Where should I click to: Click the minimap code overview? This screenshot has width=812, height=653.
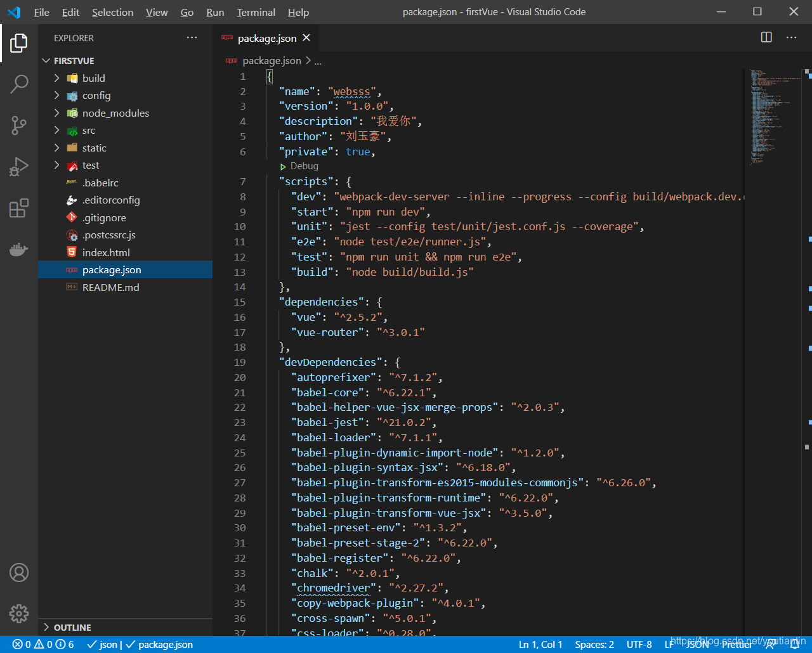[774, 117]
